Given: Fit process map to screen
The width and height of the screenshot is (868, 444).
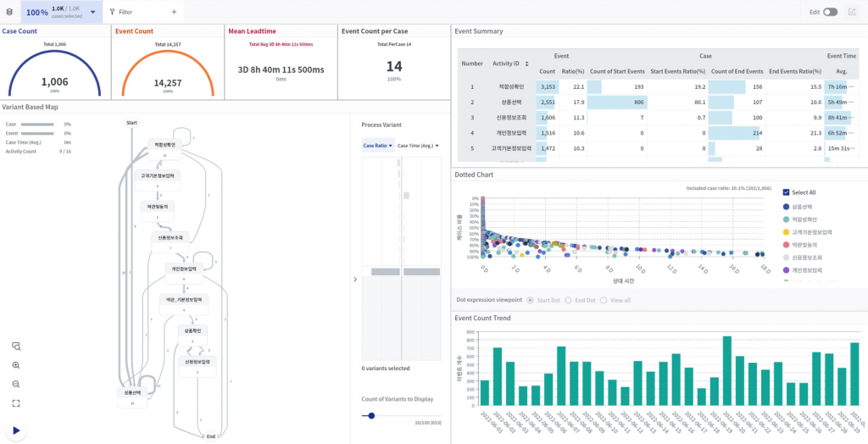Looking at the screenshot, I should (16, 404).
